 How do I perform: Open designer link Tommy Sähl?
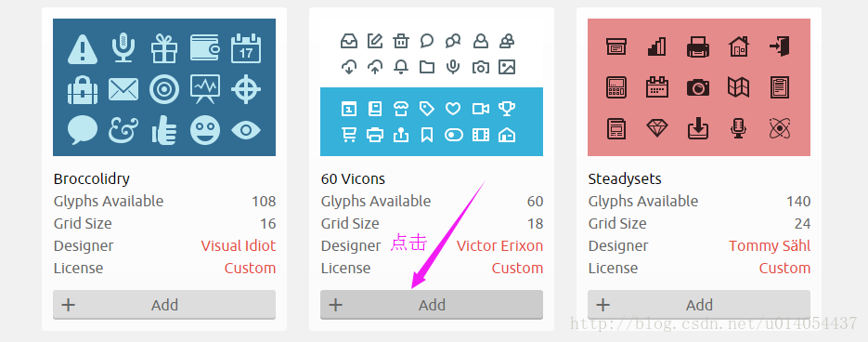[x=770, y=245]
